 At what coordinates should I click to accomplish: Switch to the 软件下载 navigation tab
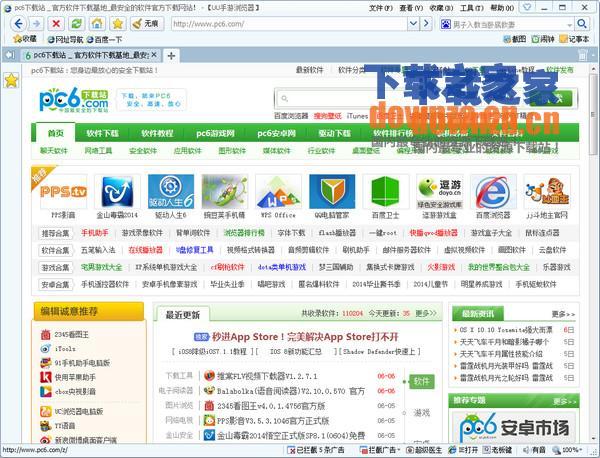[102, 133]
